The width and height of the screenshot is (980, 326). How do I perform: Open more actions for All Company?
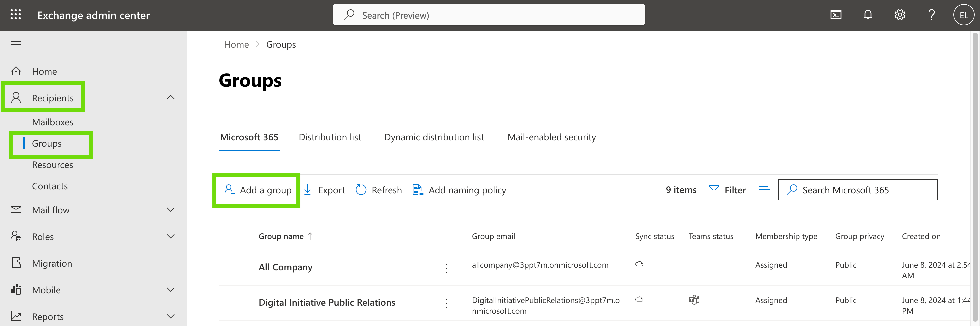coord(447,268)
